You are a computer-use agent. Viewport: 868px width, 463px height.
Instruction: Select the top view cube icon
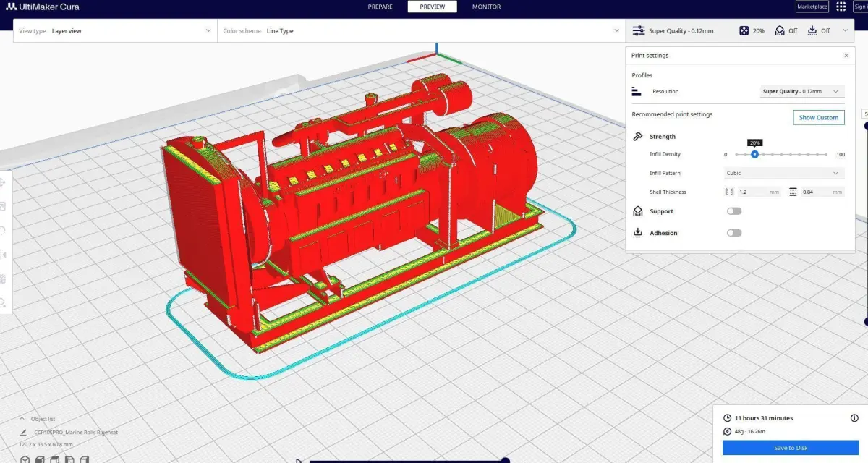tap(55, 459)
